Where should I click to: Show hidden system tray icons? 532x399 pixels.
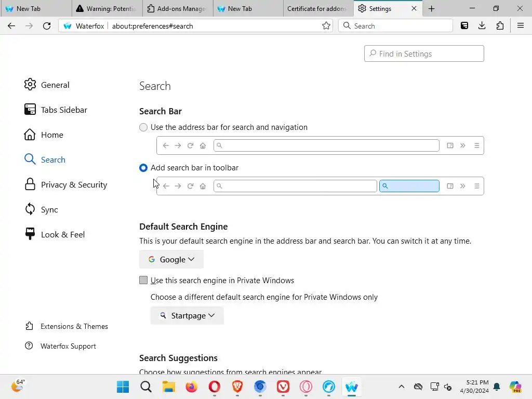(402, 387)
